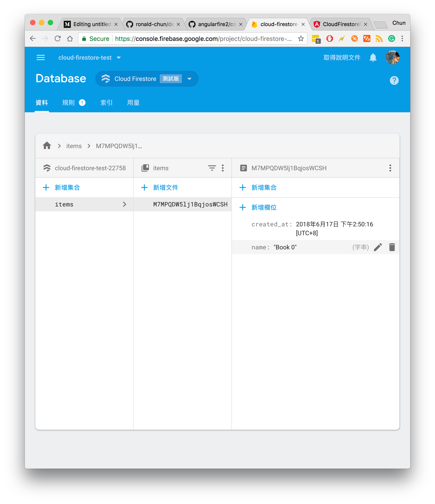
Task: Click the red hand ad-block extension
Action: pyautogui.click(x=329, y=38)
